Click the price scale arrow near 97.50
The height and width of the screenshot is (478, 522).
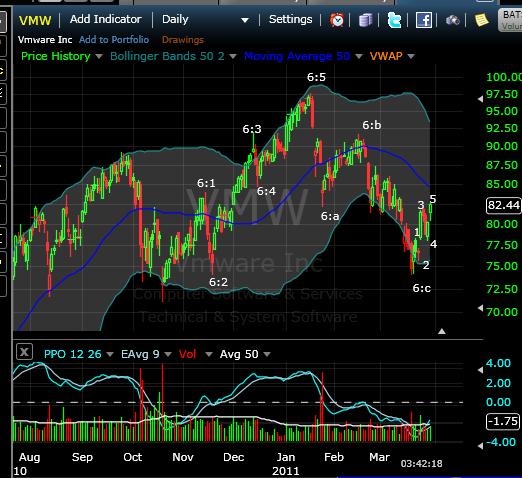pos(480,99)
